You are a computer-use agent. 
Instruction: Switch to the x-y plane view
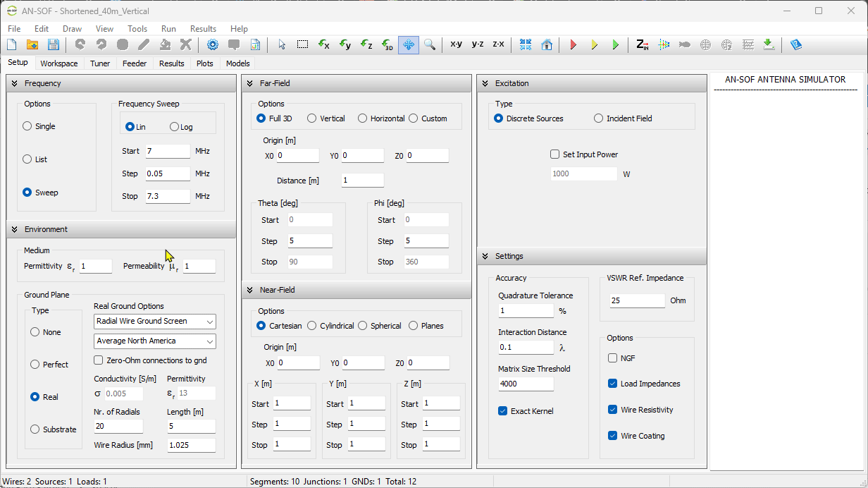pyautogui.click(x=456, y=44)
